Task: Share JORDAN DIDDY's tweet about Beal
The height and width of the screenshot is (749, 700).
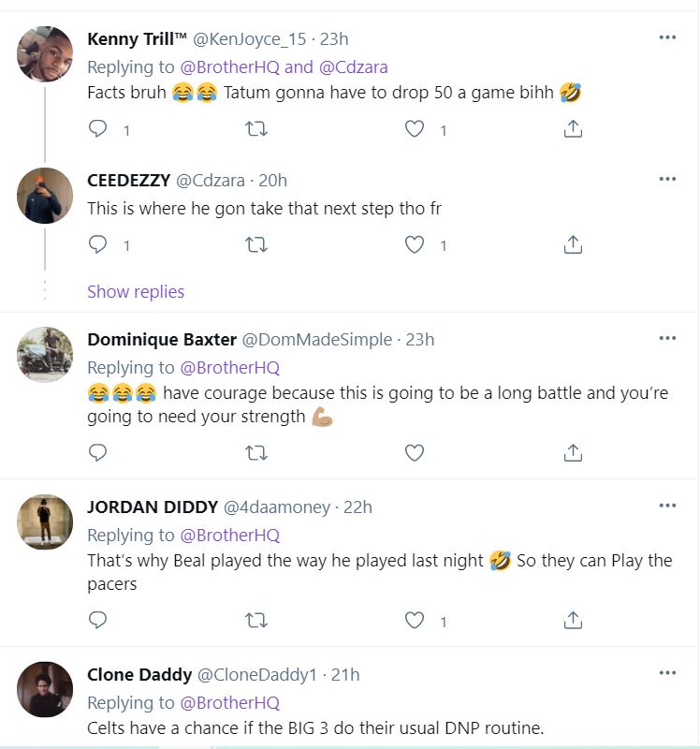Action: point(574,620)
